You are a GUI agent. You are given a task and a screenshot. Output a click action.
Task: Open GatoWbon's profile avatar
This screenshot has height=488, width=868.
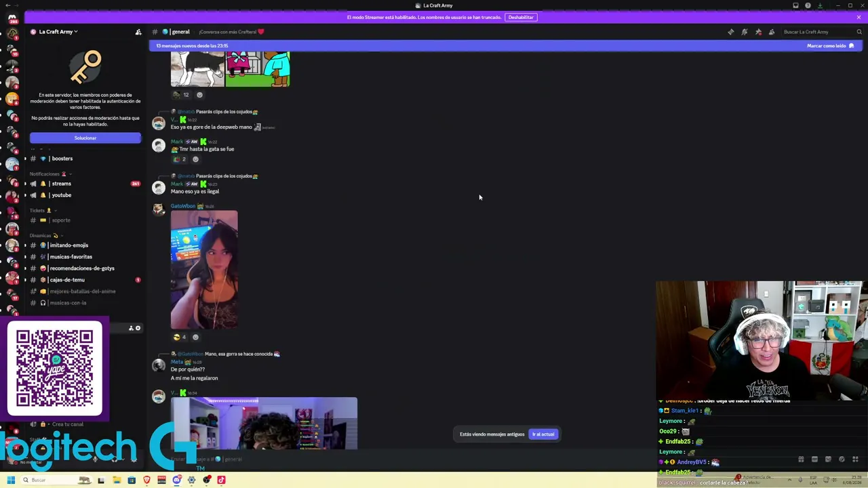[x=159, y=209]
